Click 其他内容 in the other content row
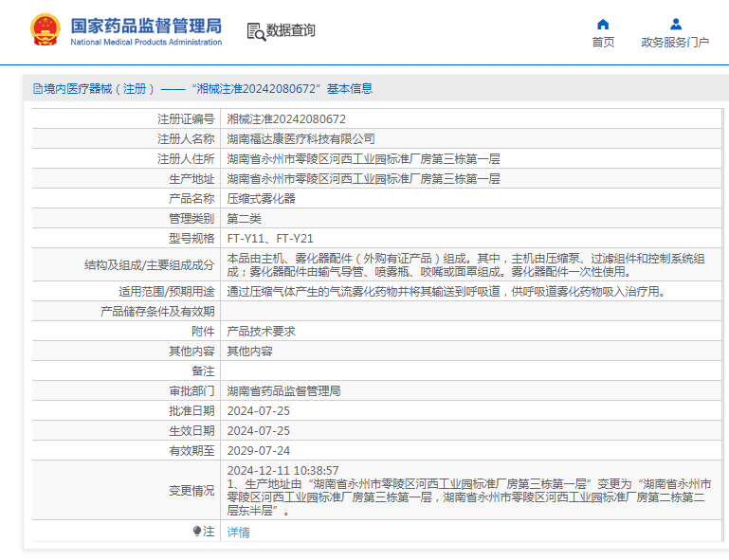This screenshot has width=729, height=560. (x=249, y=351)
